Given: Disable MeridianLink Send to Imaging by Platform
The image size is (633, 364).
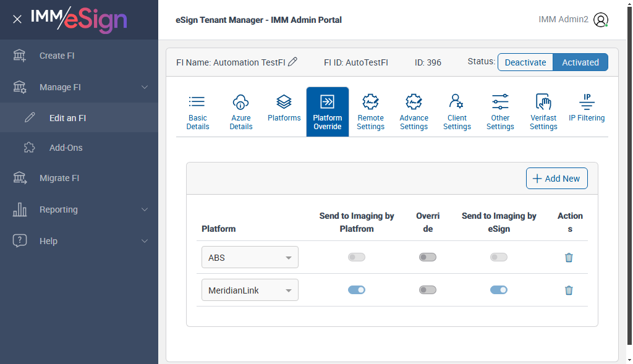Looking at the screenshot, I should pyautogui.click(x=357, y=289).
